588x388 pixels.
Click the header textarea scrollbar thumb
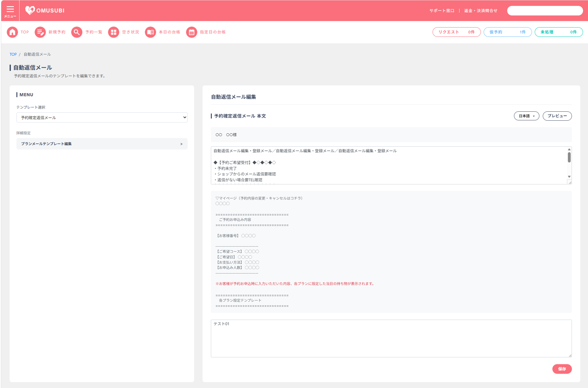tap(569, 157)
